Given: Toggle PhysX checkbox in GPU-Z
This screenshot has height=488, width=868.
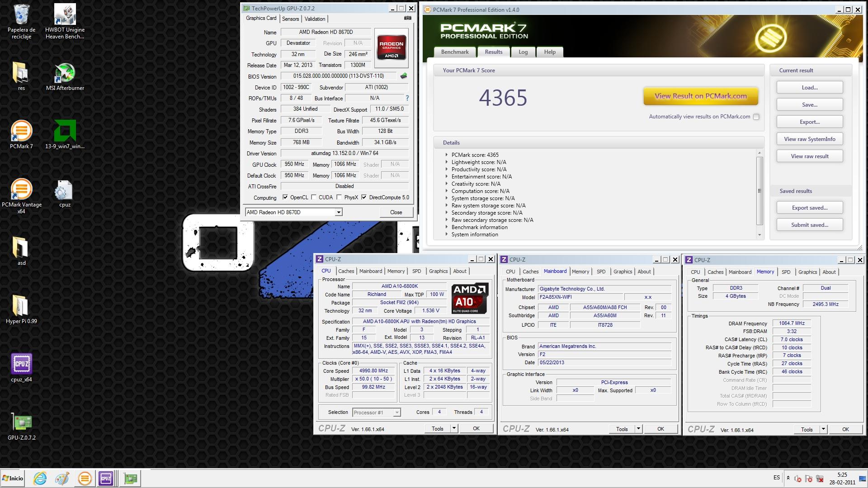Looking at the screenshot, I should tap(339, 197).
